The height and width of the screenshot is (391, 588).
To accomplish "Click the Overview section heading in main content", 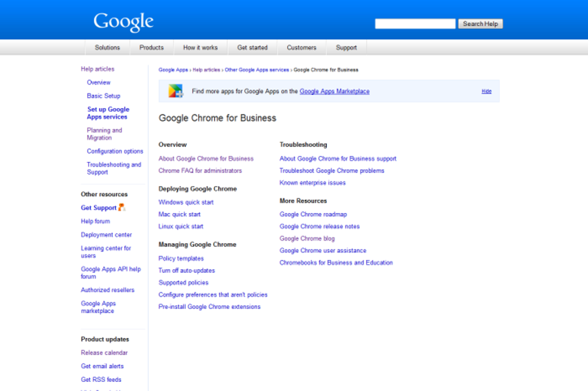I will tap(172, 145).
